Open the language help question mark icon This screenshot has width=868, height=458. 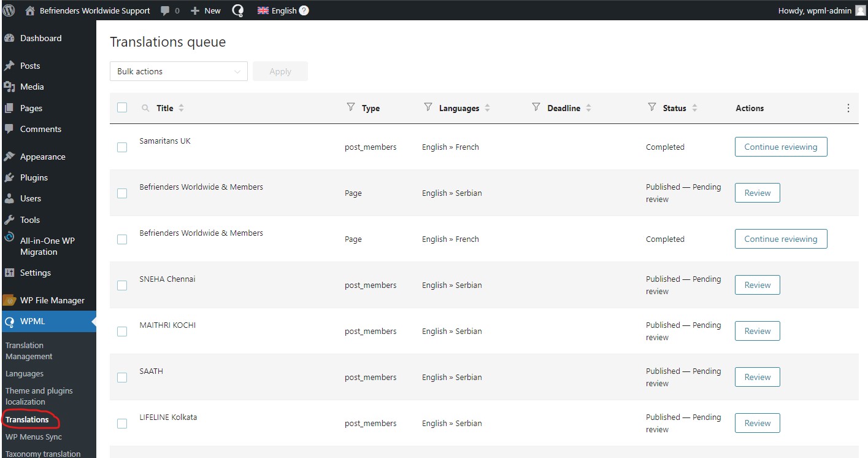point(304,10)
